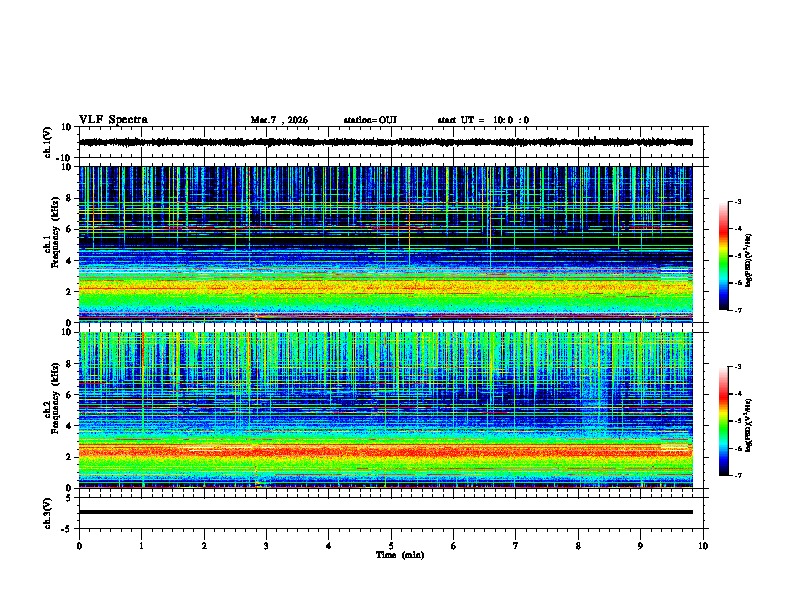The width and height of the screenshot is (792, 612).
Task: Click the "-7" tick on ch.2 colorbar
Action: click(737, 476)
